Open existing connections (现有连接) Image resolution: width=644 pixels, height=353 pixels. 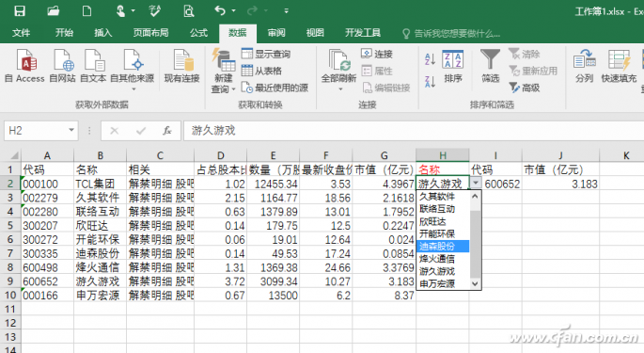(x=181, y=66)
